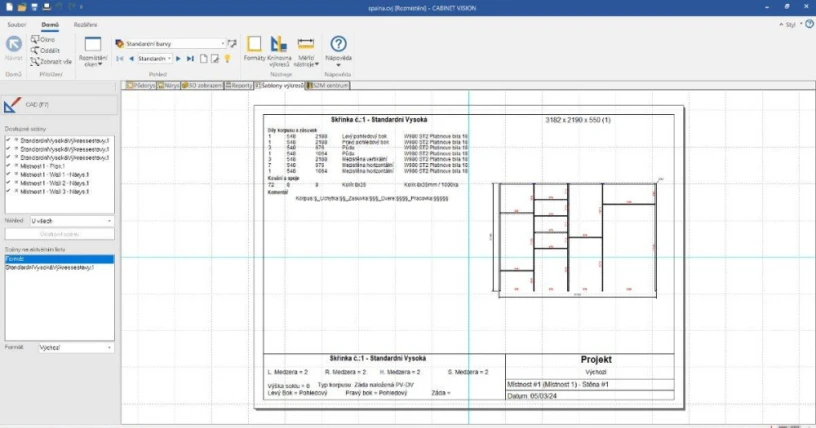Select the highlighted Formát list item
The image size is (816, 428).
click(x=59, y=259)
